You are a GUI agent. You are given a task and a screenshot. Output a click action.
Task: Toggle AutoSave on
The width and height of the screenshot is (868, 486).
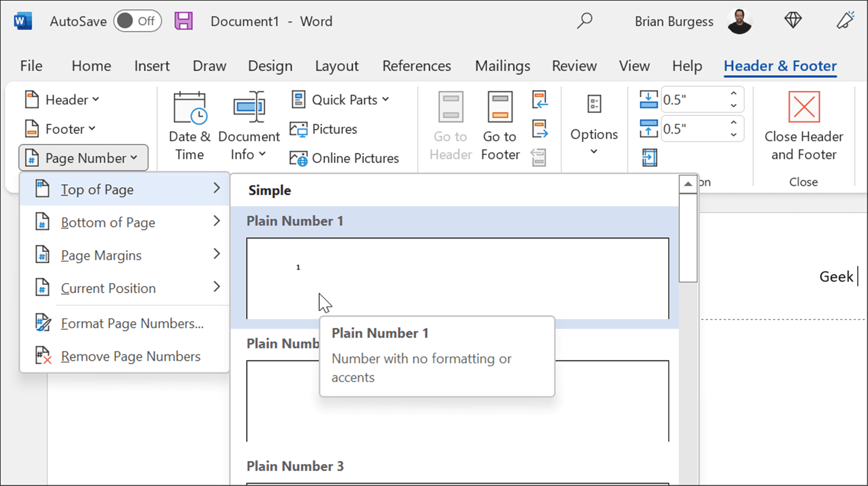(138, 20)
